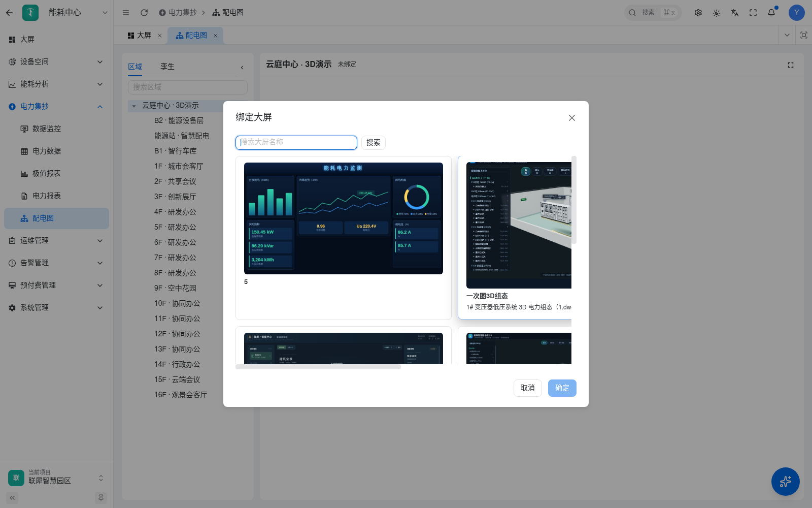Open 电力数据 sidebar item
The height and width of the screenshot is (508, 812).
point(56,151)
